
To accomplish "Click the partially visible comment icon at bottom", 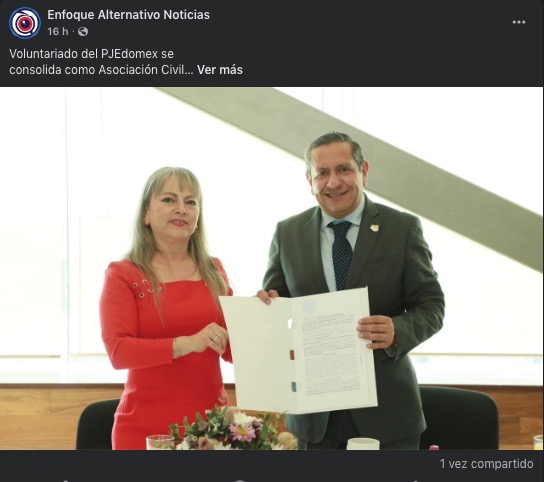I will [241, 481].
